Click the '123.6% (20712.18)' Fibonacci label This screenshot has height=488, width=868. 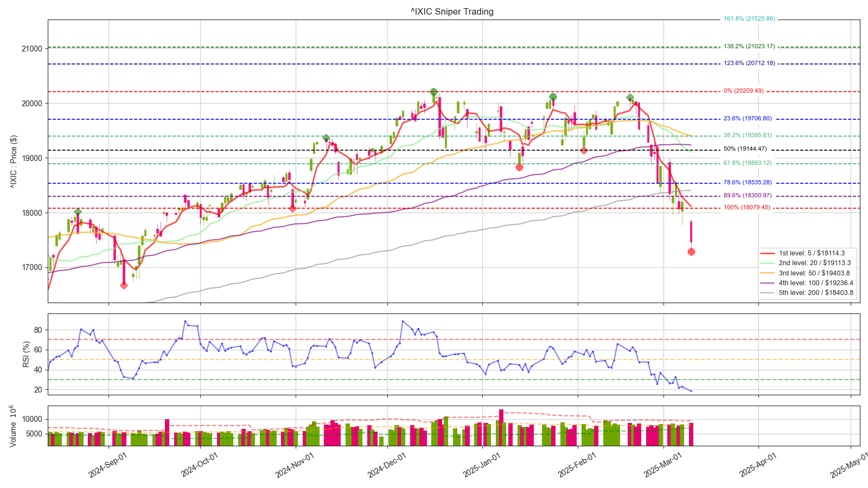tap(749, 63)
